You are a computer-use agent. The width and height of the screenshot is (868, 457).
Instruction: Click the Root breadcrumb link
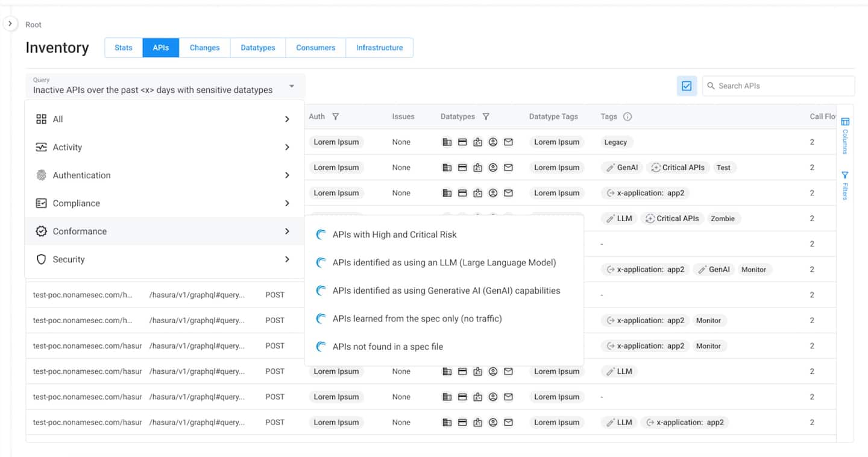[33, 25]
